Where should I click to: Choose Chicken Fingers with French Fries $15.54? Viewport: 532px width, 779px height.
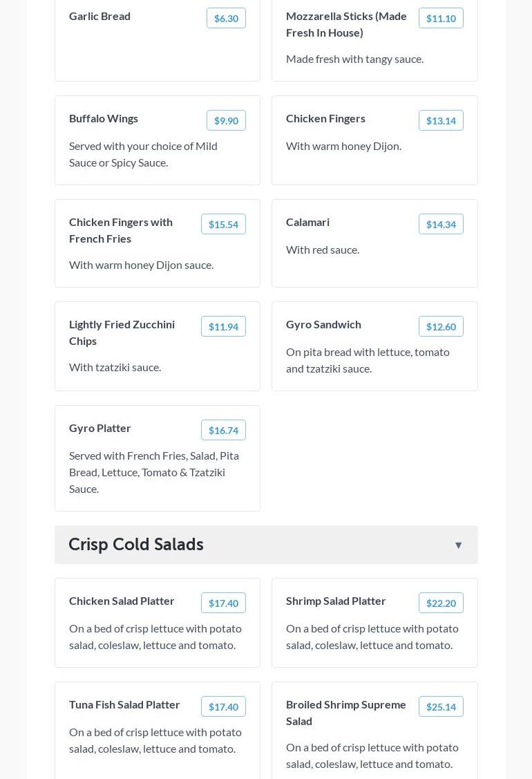(x=223, y=225)
